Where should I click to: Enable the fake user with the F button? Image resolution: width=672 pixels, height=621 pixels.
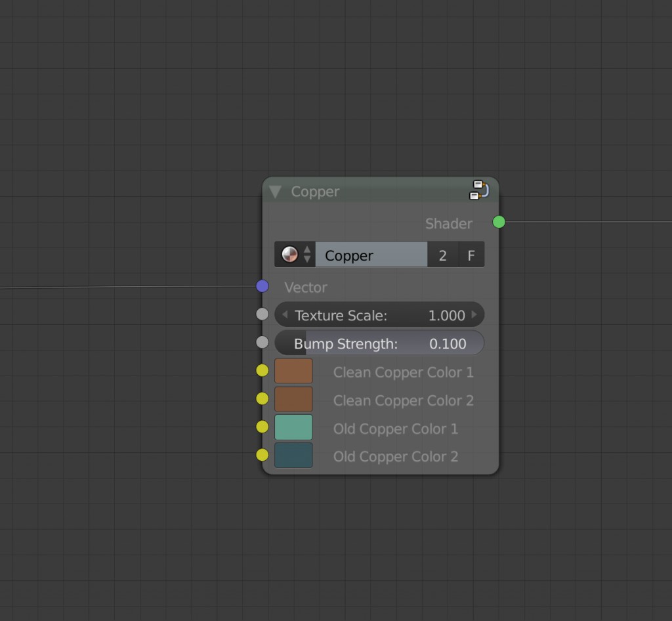pos(471,254)
